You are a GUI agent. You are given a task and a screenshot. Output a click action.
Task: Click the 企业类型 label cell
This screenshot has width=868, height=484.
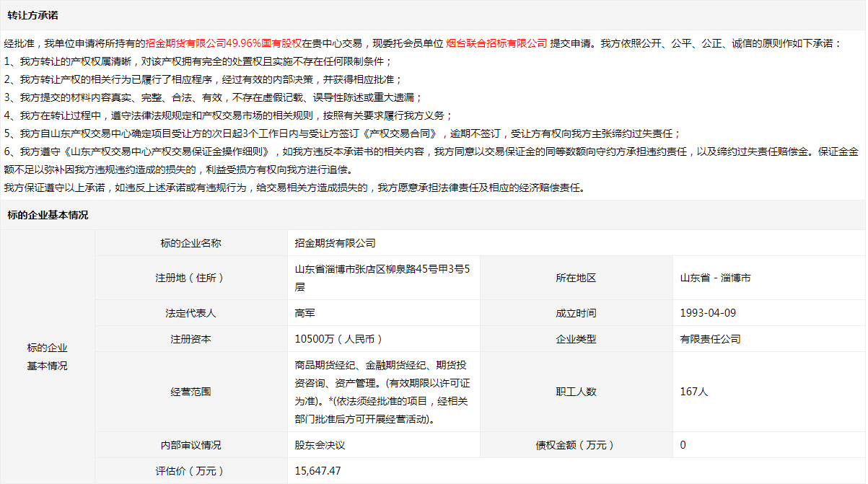[577, 339]
